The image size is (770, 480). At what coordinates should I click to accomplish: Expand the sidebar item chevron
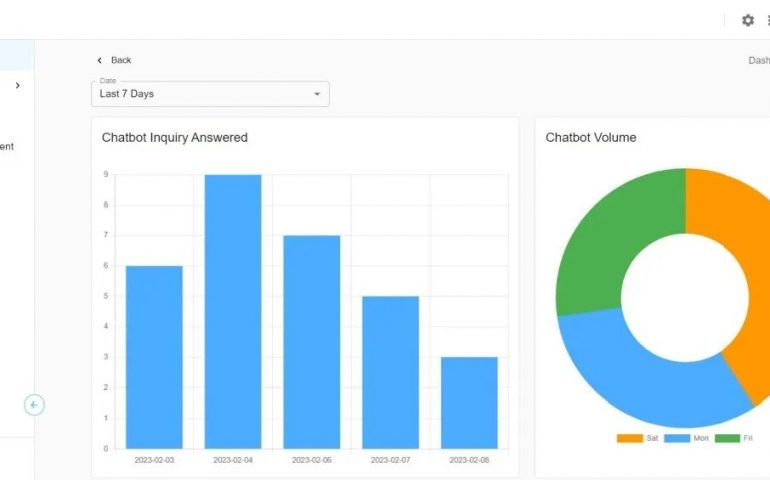[17, 86]
